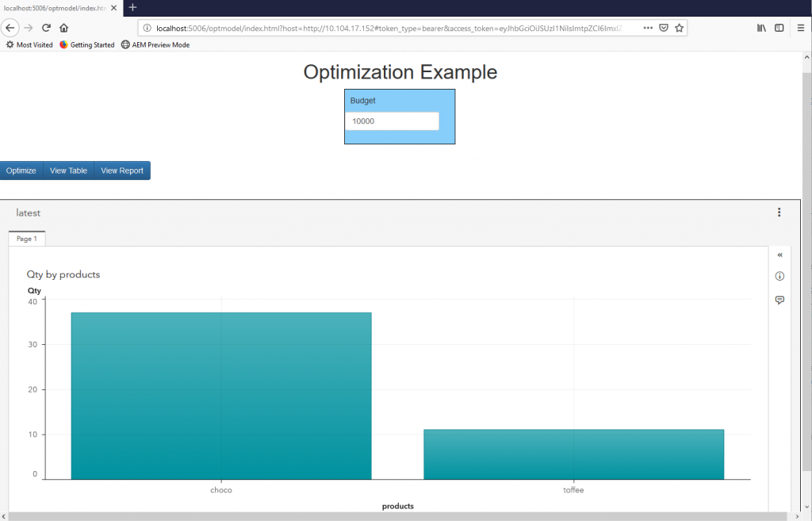Click the View Report button

122,170
